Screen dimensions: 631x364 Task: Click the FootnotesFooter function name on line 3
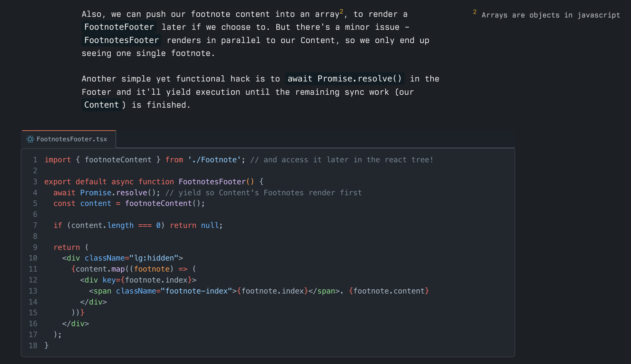[x=212, y=182]
